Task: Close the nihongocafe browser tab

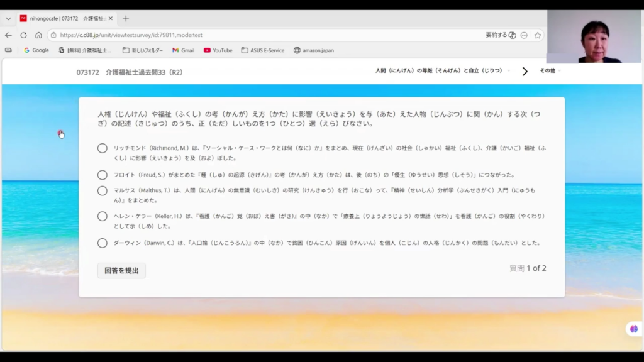Action: [x=111, y=19]
